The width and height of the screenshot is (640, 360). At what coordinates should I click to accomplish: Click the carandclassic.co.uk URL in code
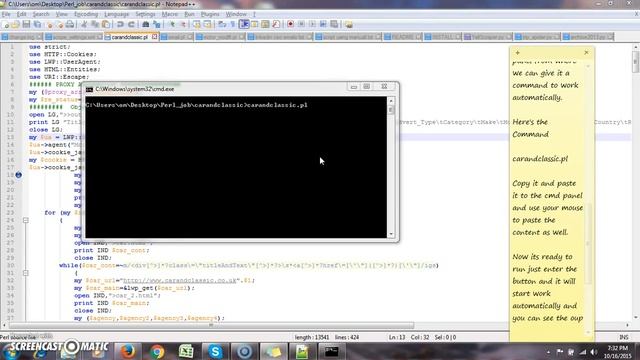click(180, 281)
